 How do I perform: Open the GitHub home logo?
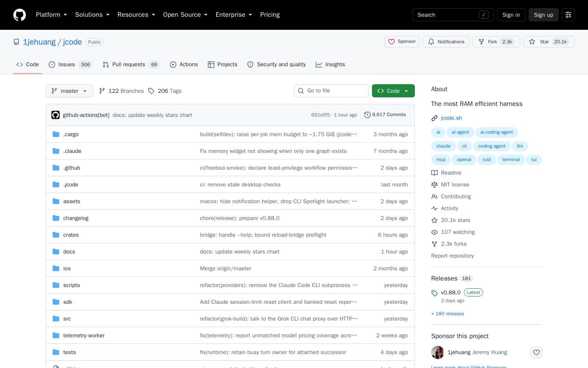point(20,15)
